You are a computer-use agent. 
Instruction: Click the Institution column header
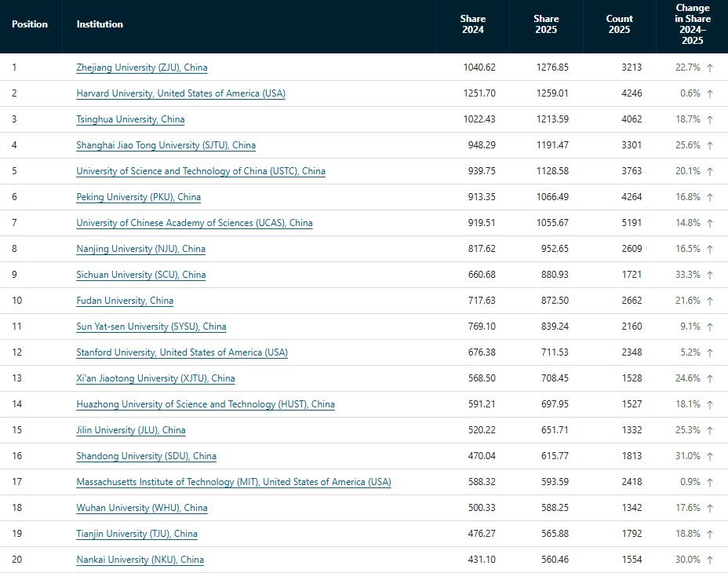click(x=100, y=24)
